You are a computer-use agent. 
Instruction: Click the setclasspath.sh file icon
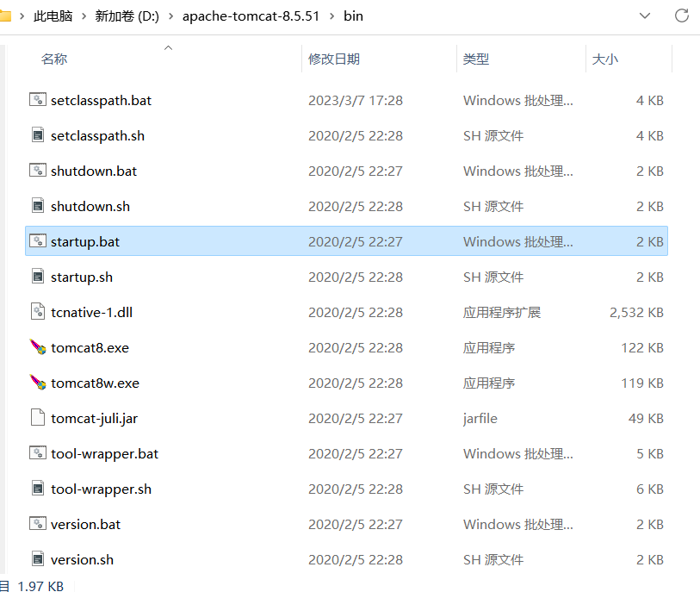click(x=38, y=135)
